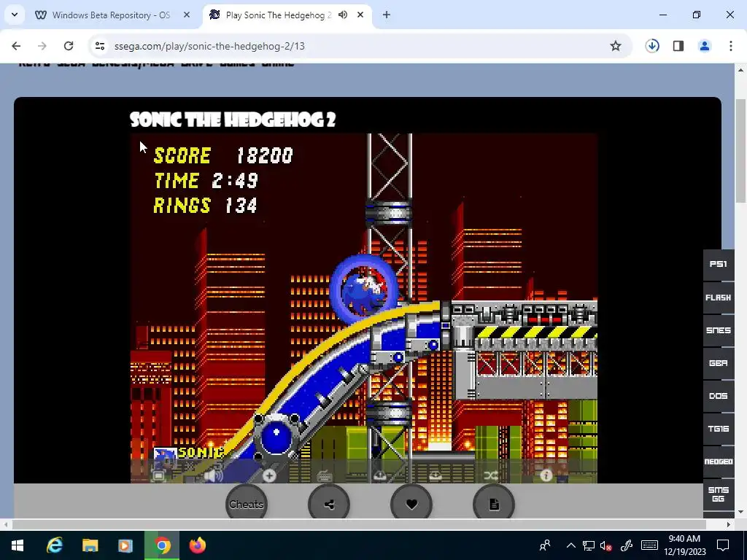Open the taskbar clock and date
The width and height of the screenshot is (747, 560).
(684, 545)
